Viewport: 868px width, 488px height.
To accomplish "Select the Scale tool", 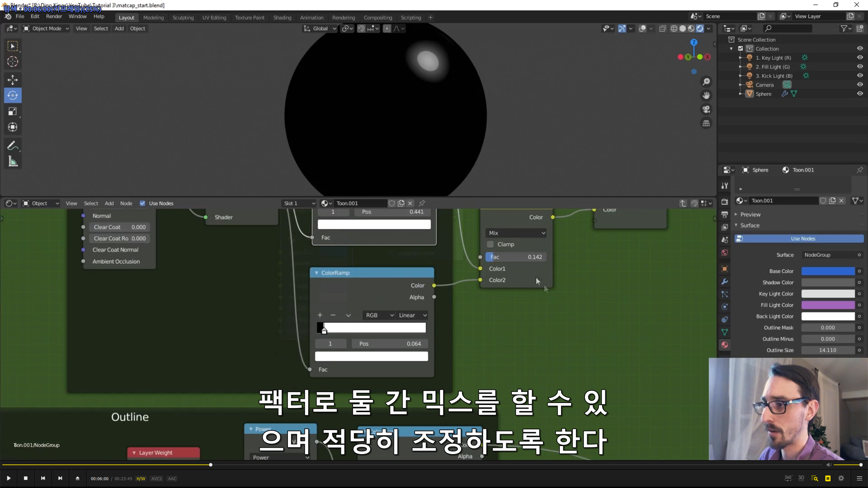I will point(13,112).
